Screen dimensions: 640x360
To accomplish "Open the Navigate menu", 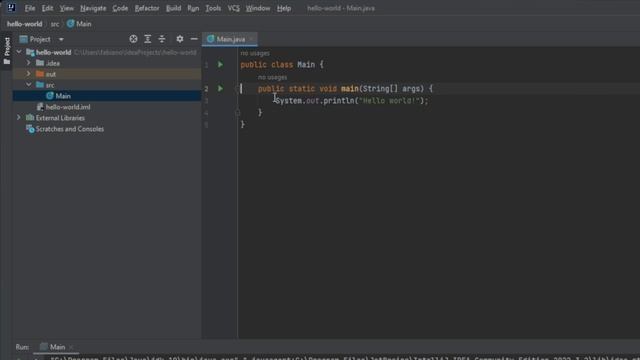I will (93, 8).
